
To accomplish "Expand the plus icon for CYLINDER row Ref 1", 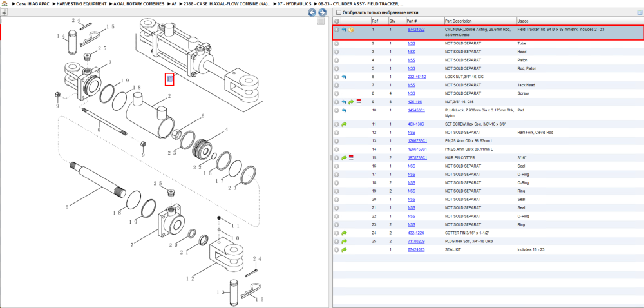I will (337, 30).
